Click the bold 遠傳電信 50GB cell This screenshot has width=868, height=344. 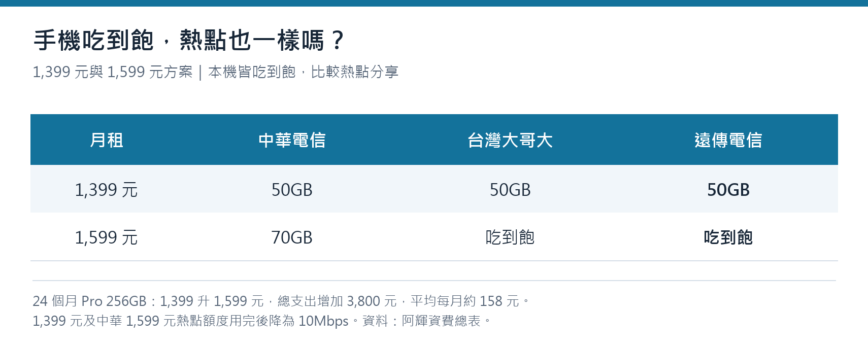(728, 190)
